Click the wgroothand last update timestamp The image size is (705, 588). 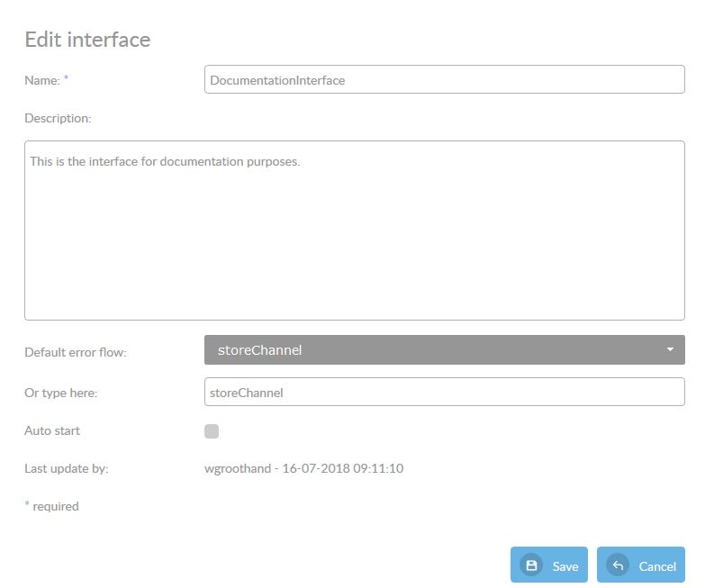[x=304, y=468]
